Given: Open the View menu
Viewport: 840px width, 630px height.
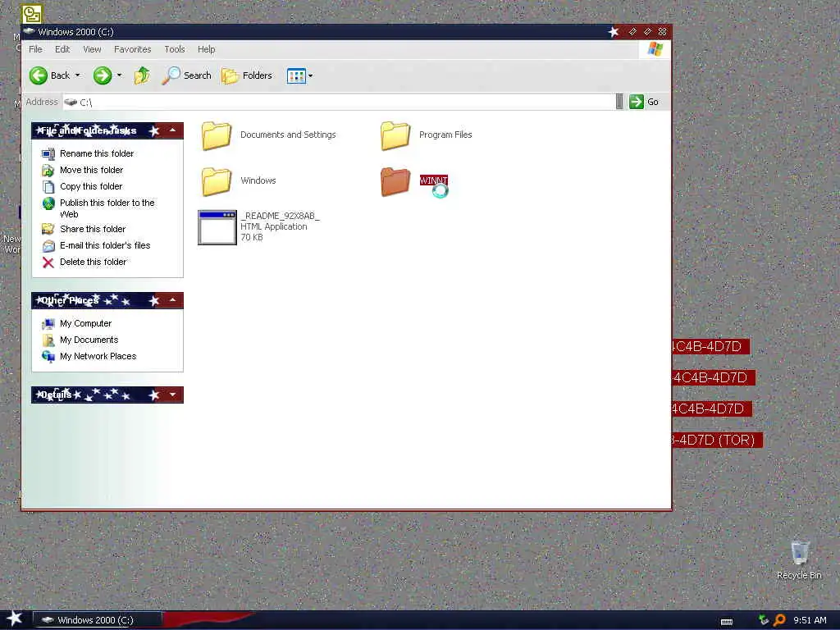Looking at the screenshot, I should point(92,49).
